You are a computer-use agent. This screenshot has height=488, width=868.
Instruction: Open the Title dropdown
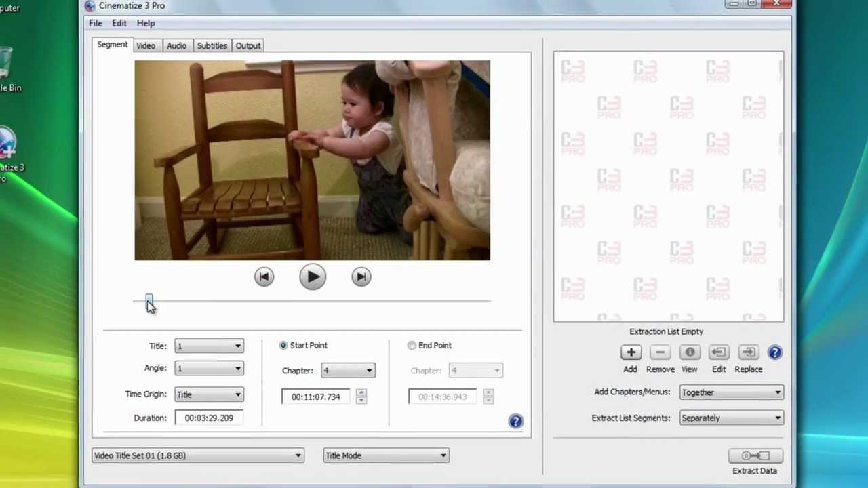209,346
